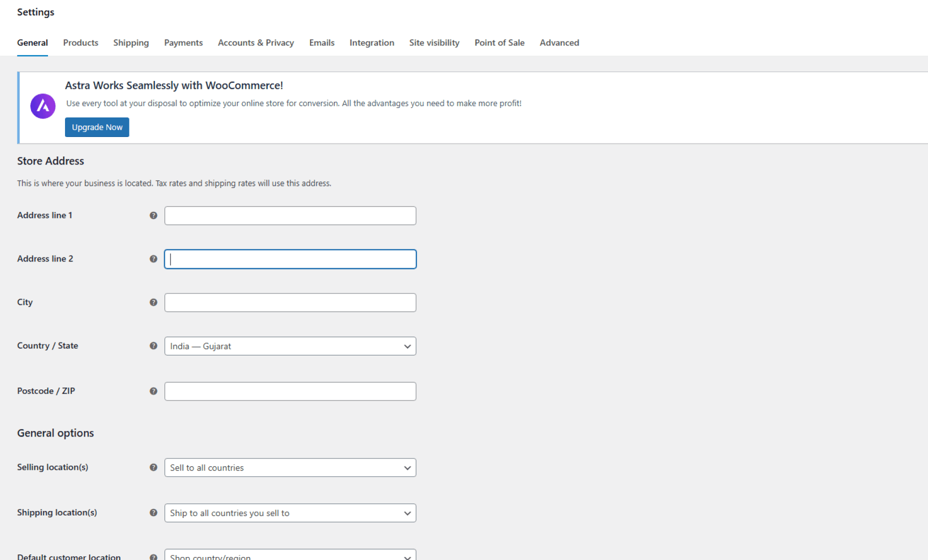Click the City help icon
928x560 pixels.
click(153, 302)
